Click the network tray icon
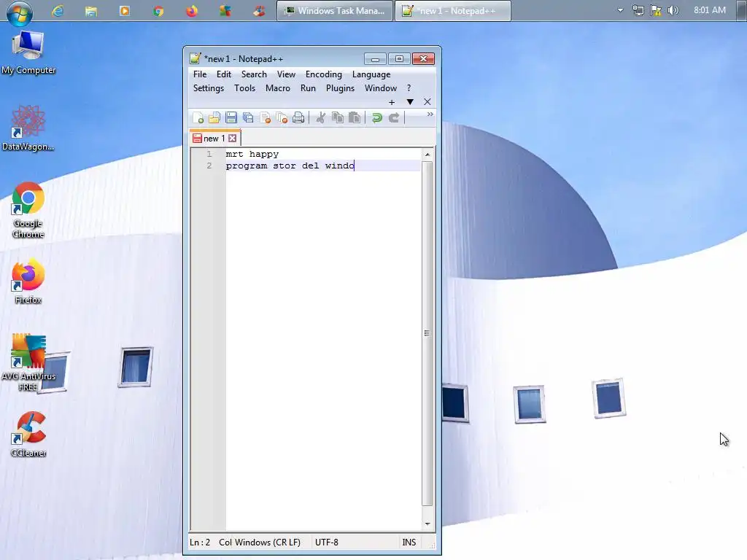Image resolution: width=747 pixels, height=560 pixels. [x=638, y=10]
